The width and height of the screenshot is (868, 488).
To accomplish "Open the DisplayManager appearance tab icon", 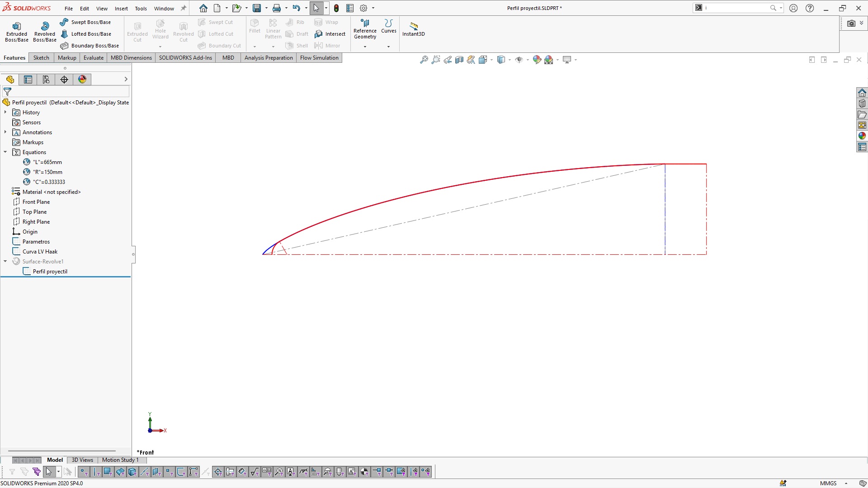I will 82,80.
